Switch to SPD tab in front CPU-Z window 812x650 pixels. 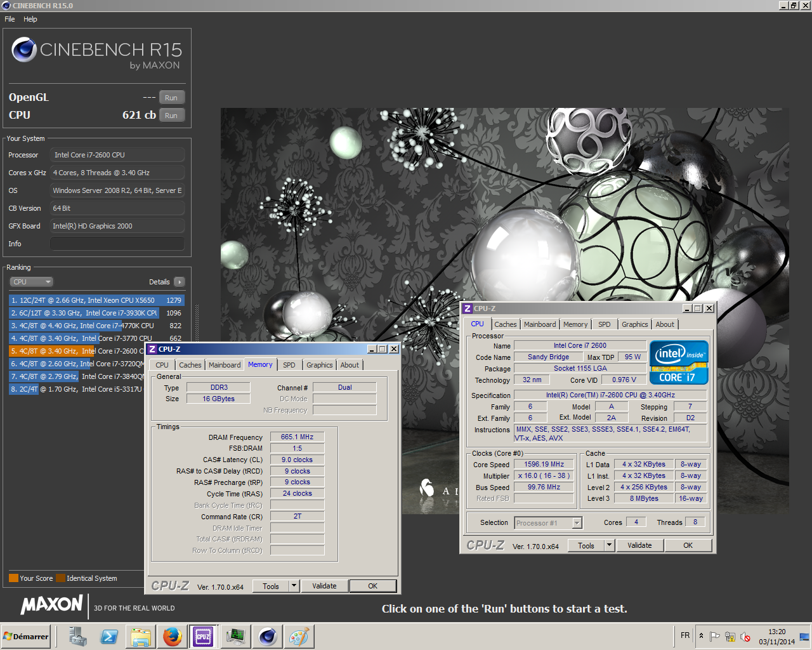289,365
